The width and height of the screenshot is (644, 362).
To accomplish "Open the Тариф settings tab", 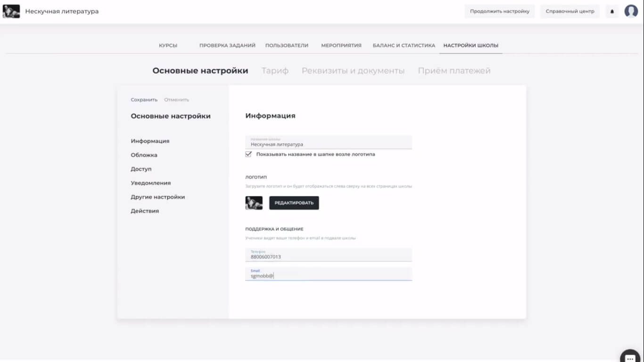I will click(275, 70).
